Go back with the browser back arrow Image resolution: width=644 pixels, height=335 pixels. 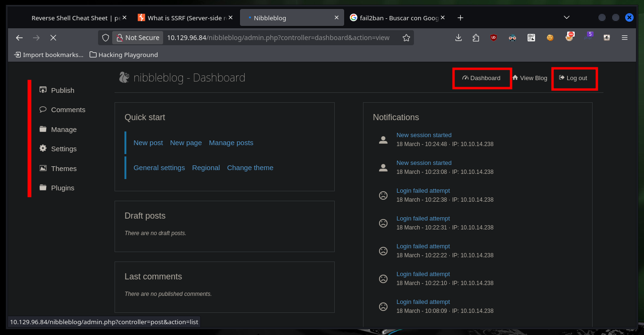click(19, 38)
